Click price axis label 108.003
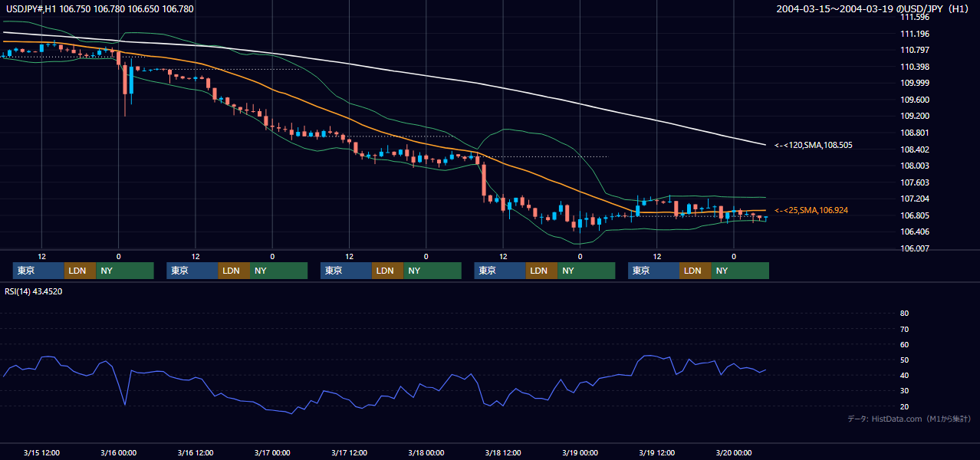This screenshot has height=460, width=980. pyautogui.click(x=915, y=166)
